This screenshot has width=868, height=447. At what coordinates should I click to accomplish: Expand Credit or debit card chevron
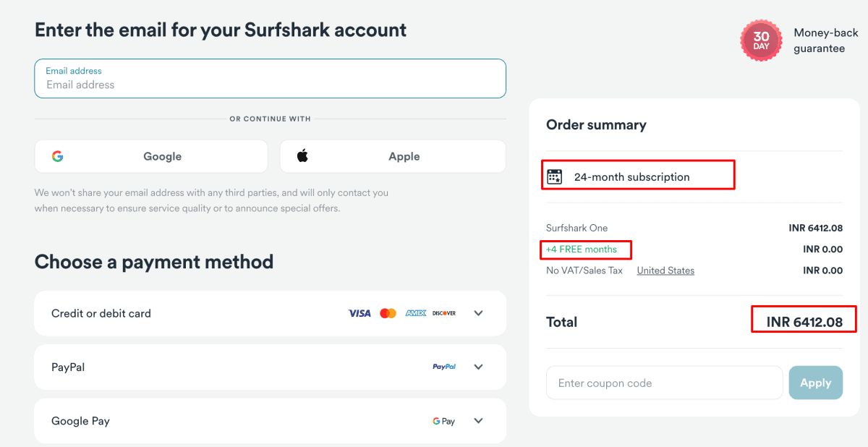[x=478, y=313]
